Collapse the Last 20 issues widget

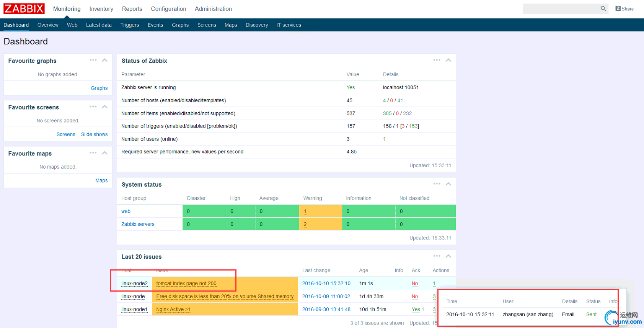click(x=448, y=256)
